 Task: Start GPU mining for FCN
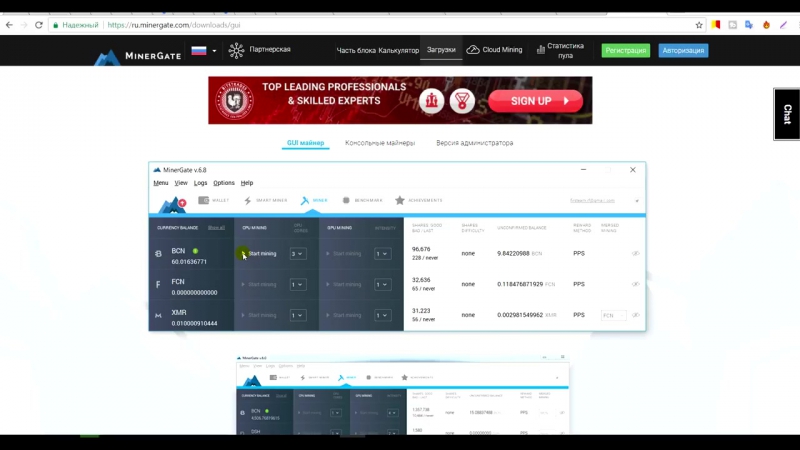pyautogui.click(x=343, y=285)
